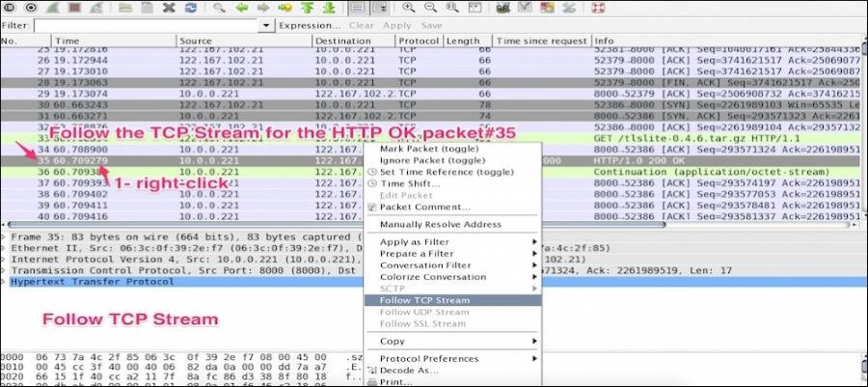
Task: Click the Filter text field
Action: coord(148,25)
